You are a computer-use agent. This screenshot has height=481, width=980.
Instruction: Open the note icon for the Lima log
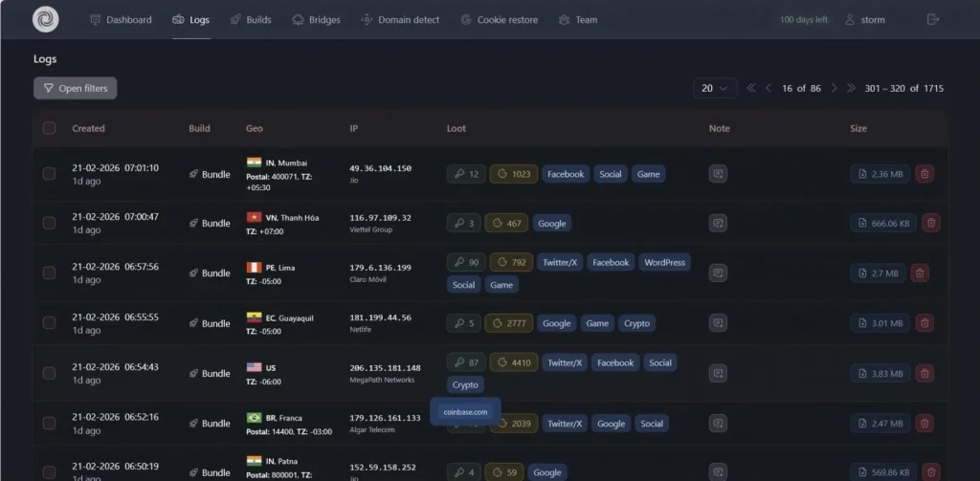(x=718, y=273)
